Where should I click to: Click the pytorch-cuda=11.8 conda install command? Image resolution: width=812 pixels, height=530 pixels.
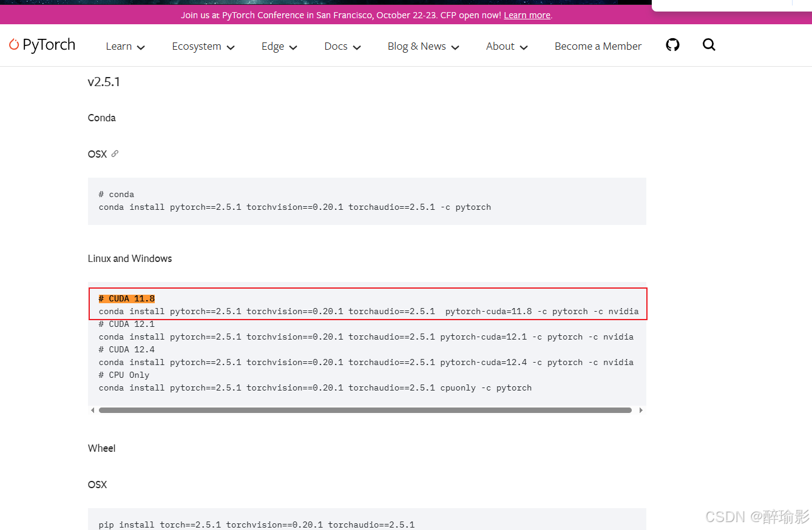pyautogui.click(x=368, y=311)
